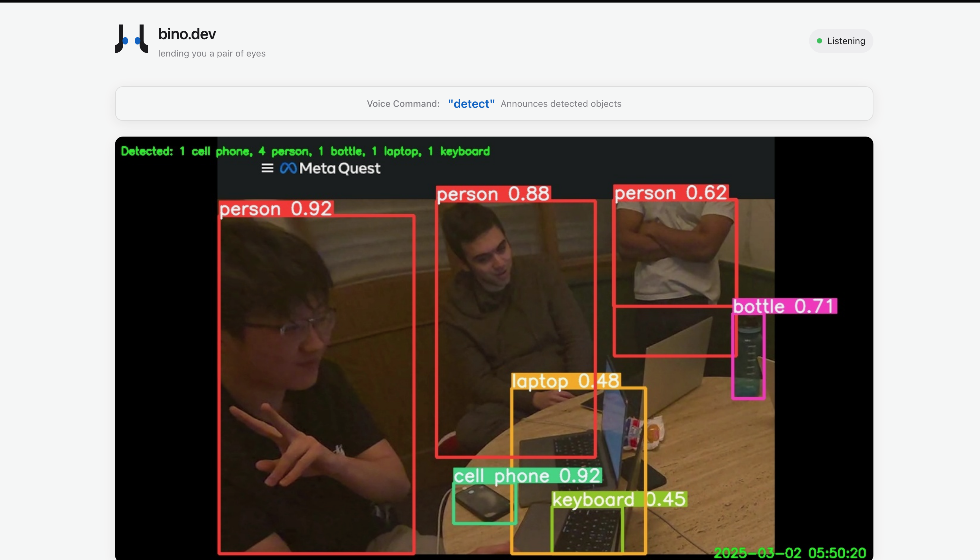Toggle the Listening status pill
Screen dimensions: 980x560
pos(841,41)
